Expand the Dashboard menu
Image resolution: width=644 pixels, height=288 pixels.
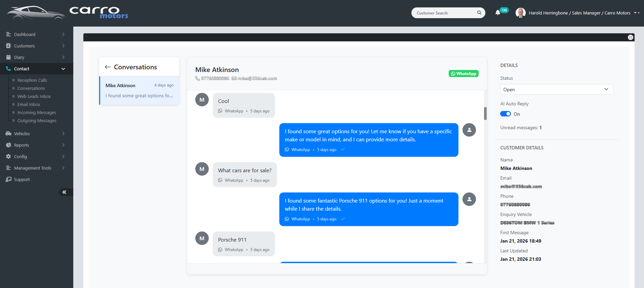[x=35, y=34]
